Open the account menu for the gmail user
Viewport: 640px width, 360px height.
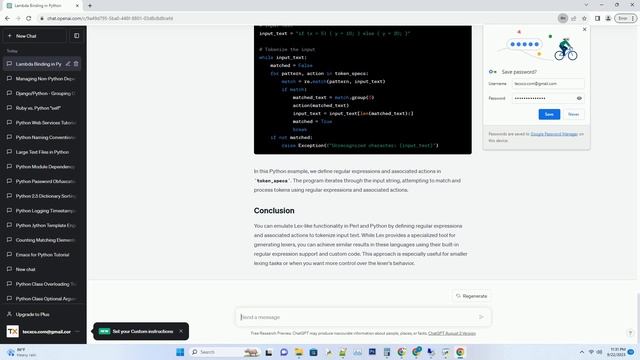tap(42, 331)
